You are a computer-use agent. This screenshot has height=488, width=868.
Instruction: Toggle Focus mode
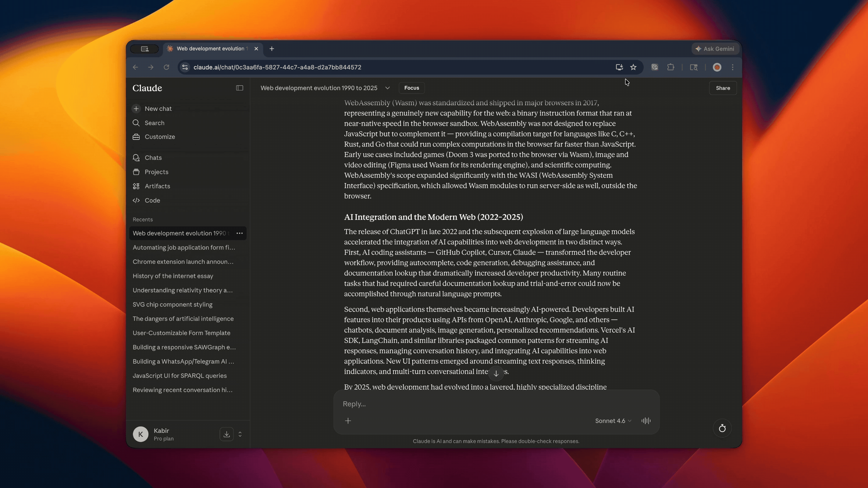click(411, 88)
